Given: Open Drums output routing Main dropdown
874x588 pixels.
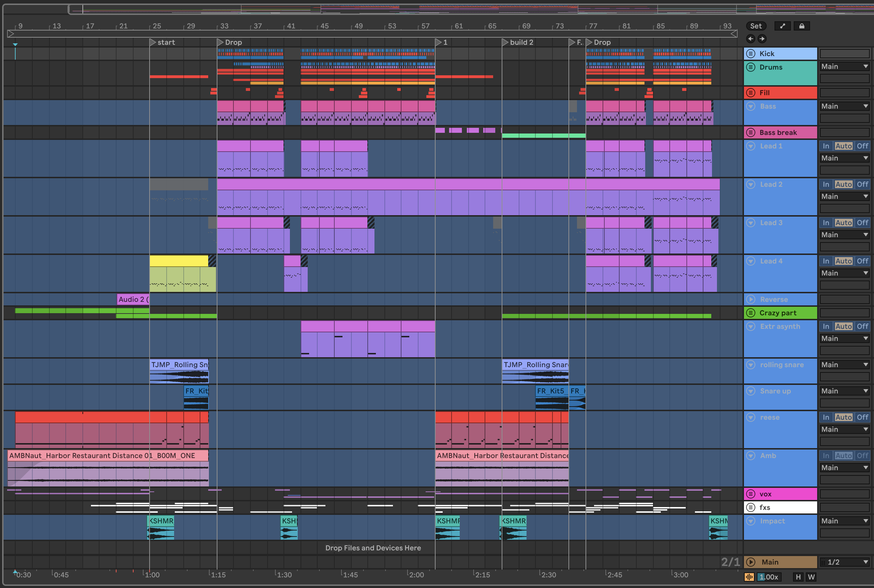Looking at the screenshot, I should [x=845, y=66].
